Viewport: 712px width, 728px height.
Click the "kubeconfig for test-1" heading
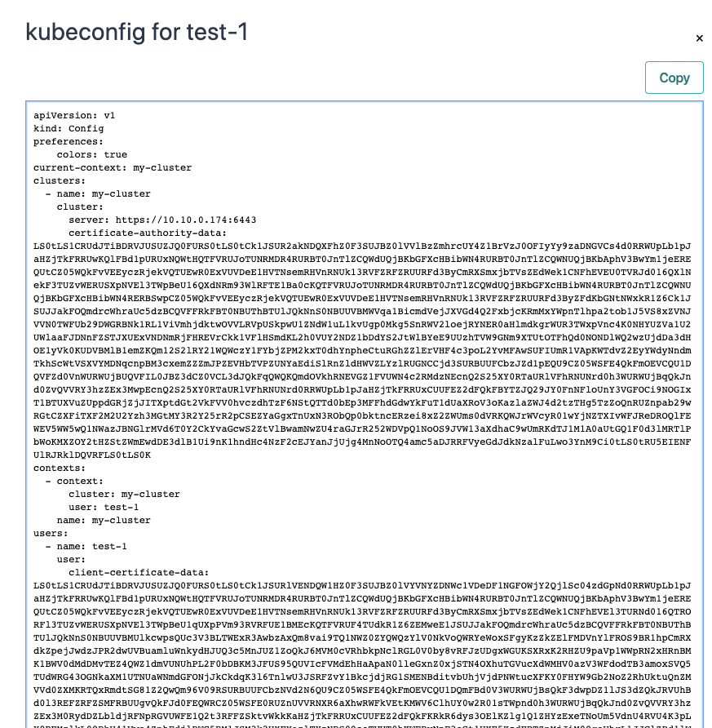pyautogui.click(x=137, y=32)
